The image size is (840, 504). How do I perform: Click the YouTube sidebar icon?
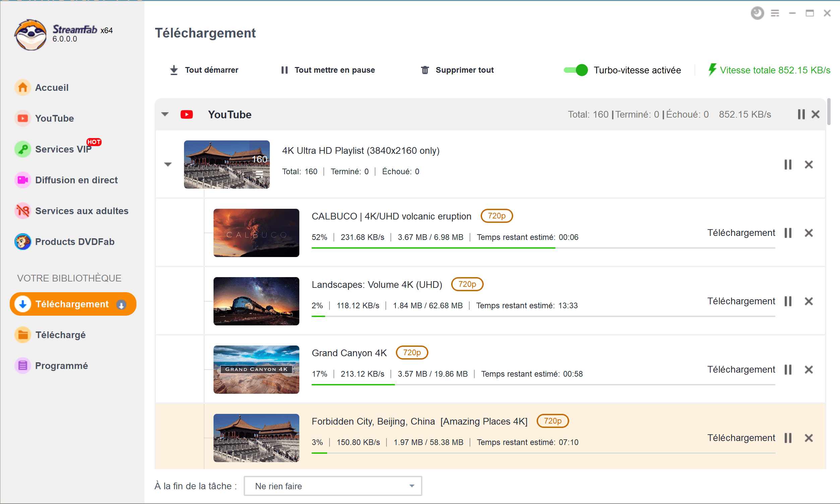point(22,118)
